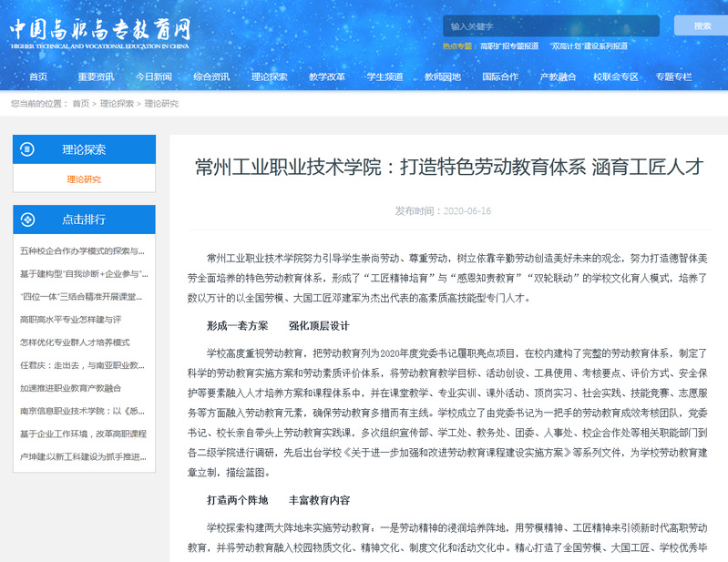Open ranked article 五种校企合作办学模式的探索与…
This screenshot has width=728, height=562.
82,250
